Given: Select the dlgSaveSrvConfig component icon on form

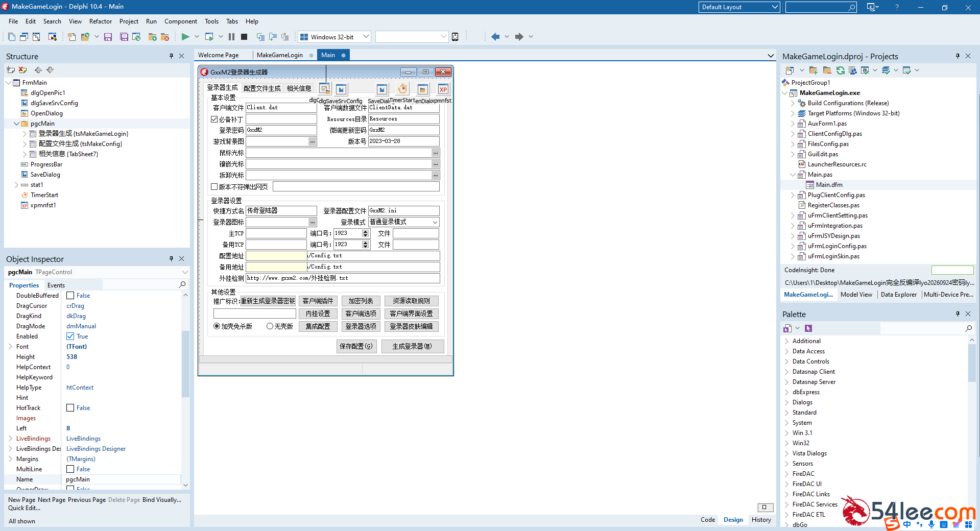Looking at the screenshot, I should click(341, 89).
